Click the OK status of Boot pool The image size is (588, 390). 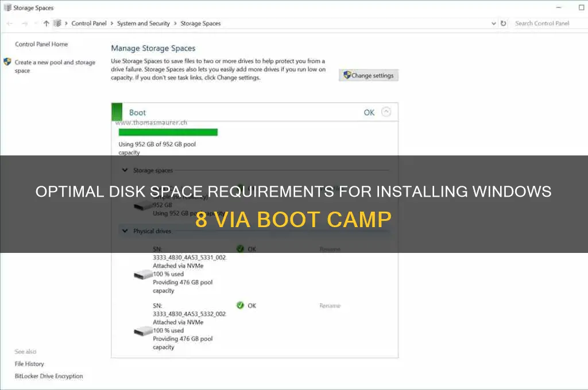click(x=369, y=112)
